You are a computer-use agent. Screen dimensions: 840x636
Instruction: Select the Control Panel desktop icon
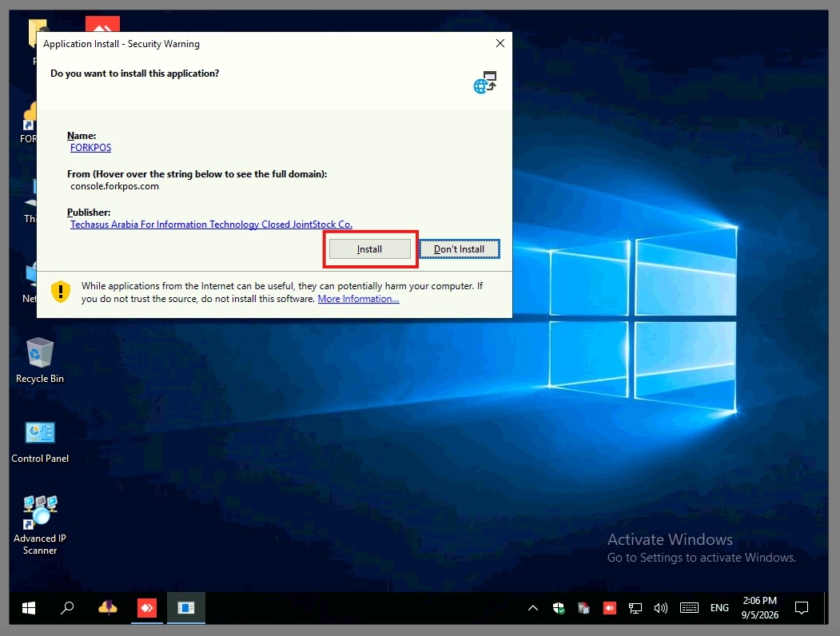[40, 442]
